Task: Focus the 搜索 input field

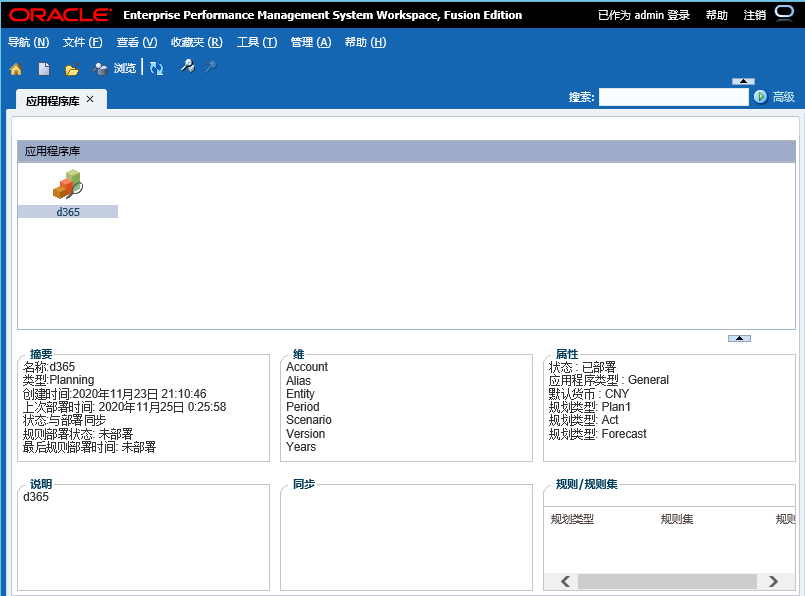Action: [674, 97]
